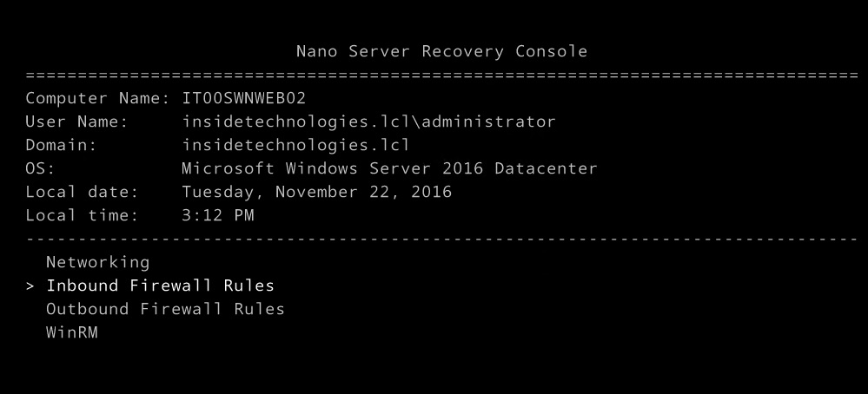Image resolution: width=868 pixels, height=394 pixels.
Task: Click the User Name label
Action: pos(77,121)
